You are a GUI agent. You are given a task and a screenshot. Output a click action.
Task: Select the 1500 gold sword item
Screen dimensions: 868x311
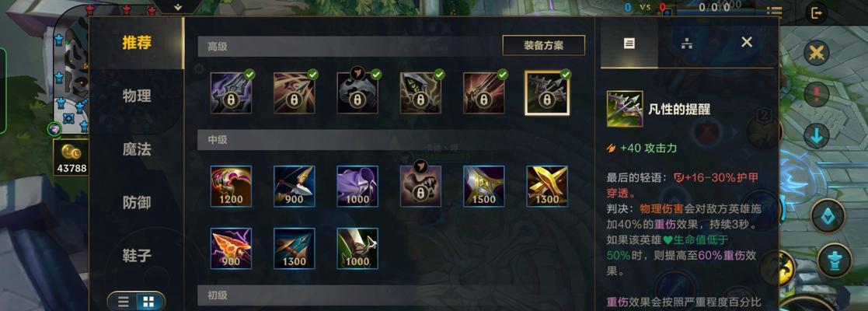point(484,186)
